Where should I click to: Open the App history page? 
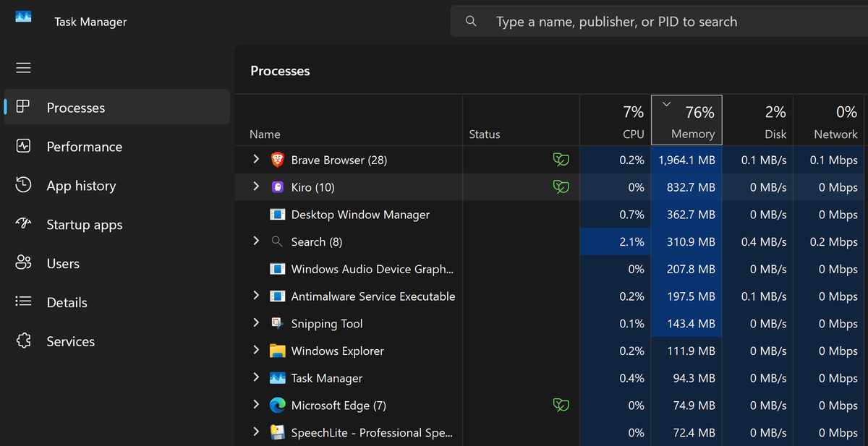(x=117, y=185)
